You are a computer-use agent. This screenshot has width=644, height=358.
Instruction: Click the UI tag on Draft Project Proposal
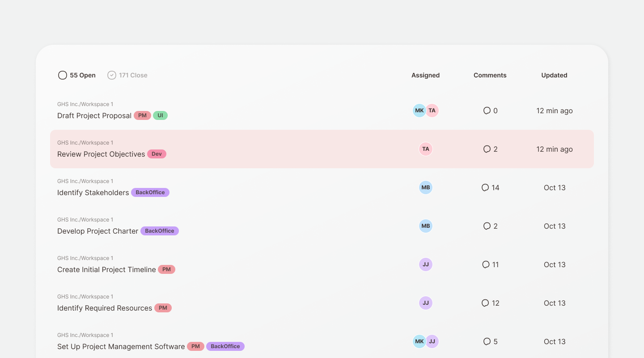tap(160, 115)
